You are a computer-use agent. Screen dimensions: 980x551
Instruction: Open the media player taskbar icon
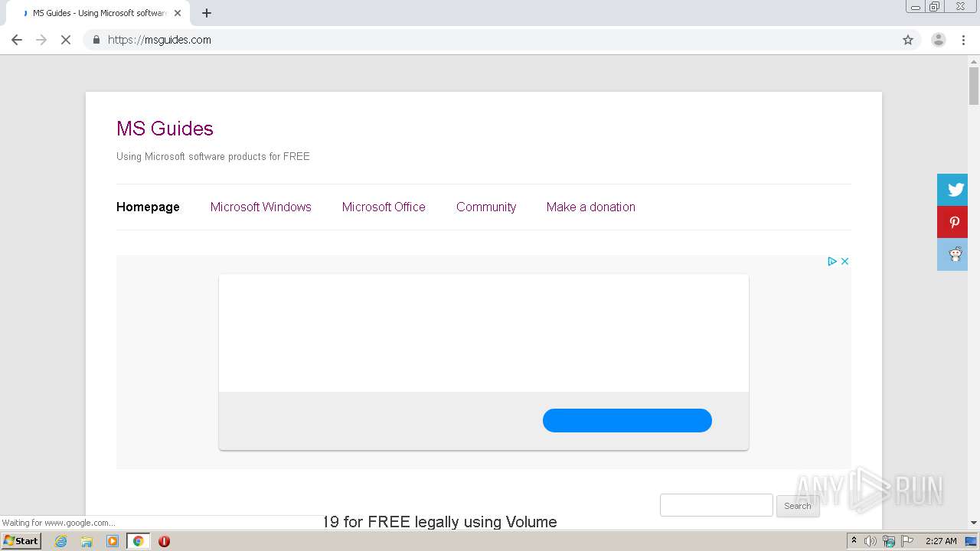pyautogui.click(x=113, y=541)
